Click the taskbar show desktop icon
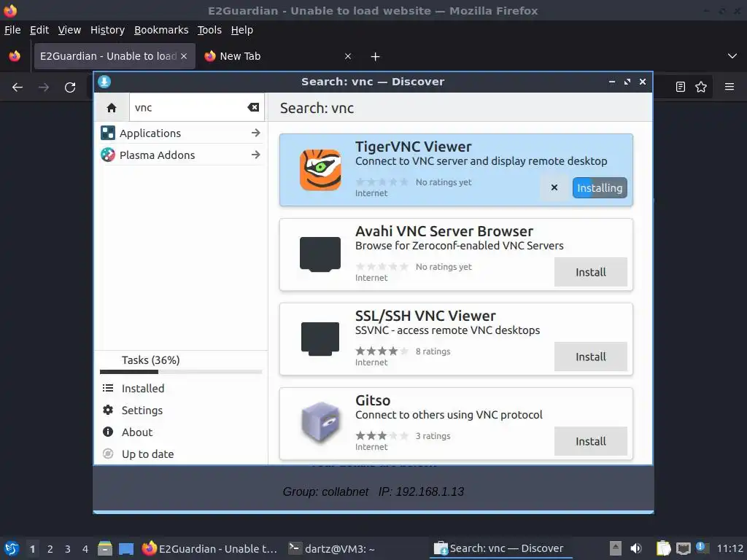Screen dimensions: 747x560 (126, 549)
